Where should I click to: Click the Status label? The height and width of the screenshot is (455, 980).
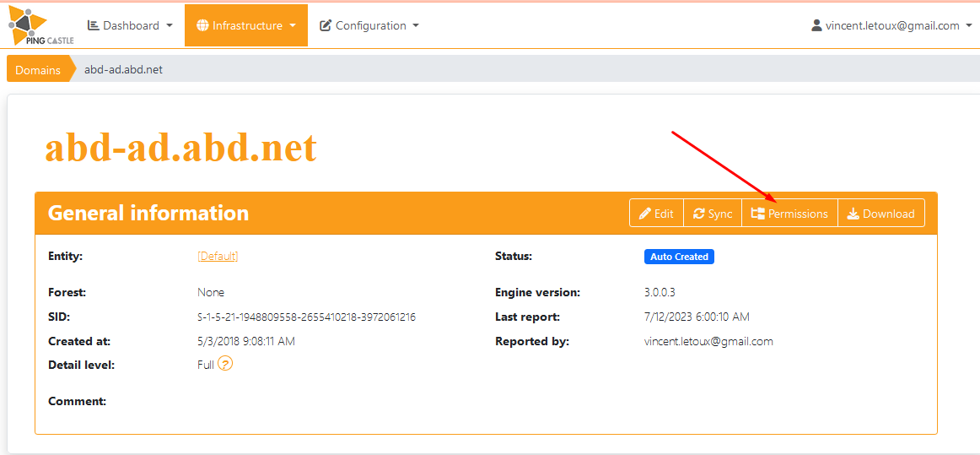click(x=513, y=256)
